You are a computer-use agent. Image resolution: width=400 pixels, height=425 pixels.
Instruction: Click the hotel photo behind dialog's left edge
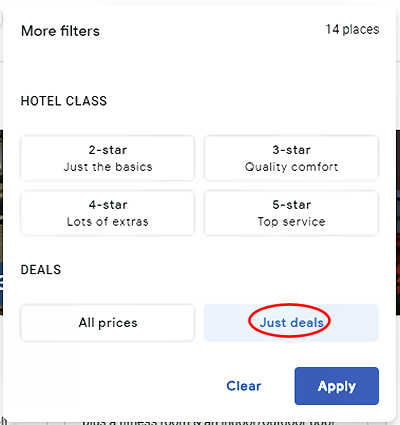pos(1,222)
